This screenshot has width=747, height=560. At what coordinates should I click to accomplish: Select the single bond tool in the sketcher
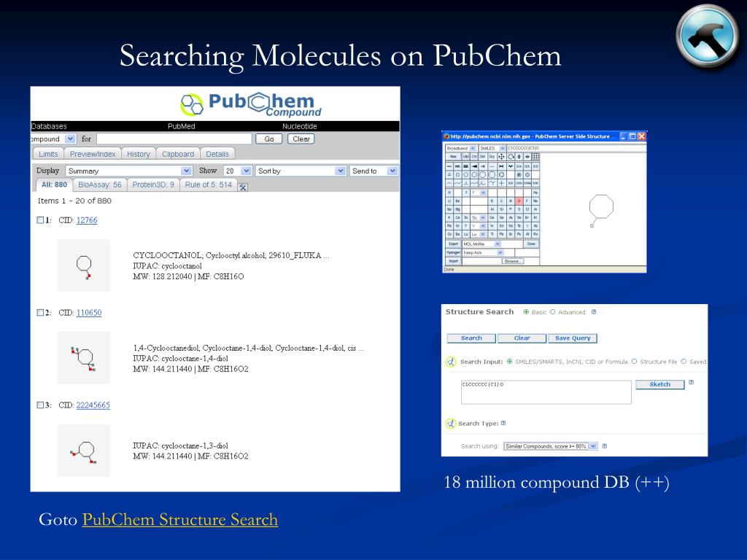point(449,166)
